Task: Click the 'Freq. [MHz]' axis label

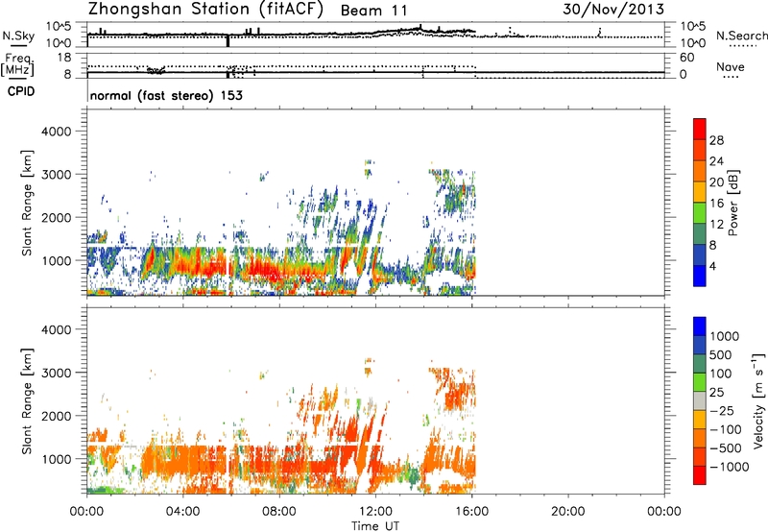Action: pos(18,64)
